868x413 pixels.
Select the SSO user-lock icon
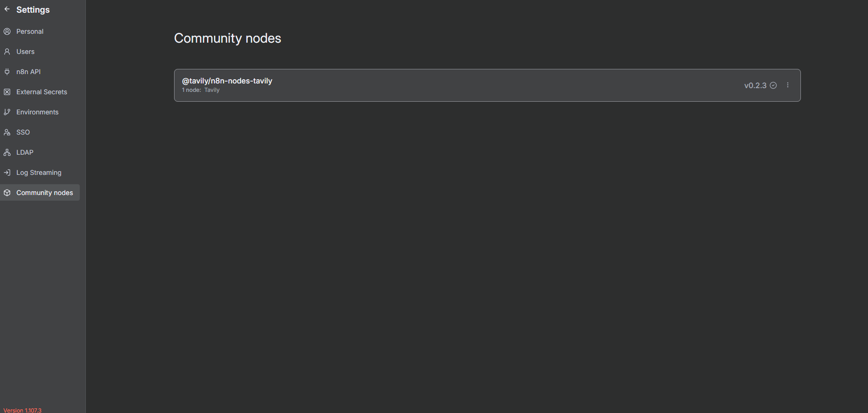tap(7, 132)
